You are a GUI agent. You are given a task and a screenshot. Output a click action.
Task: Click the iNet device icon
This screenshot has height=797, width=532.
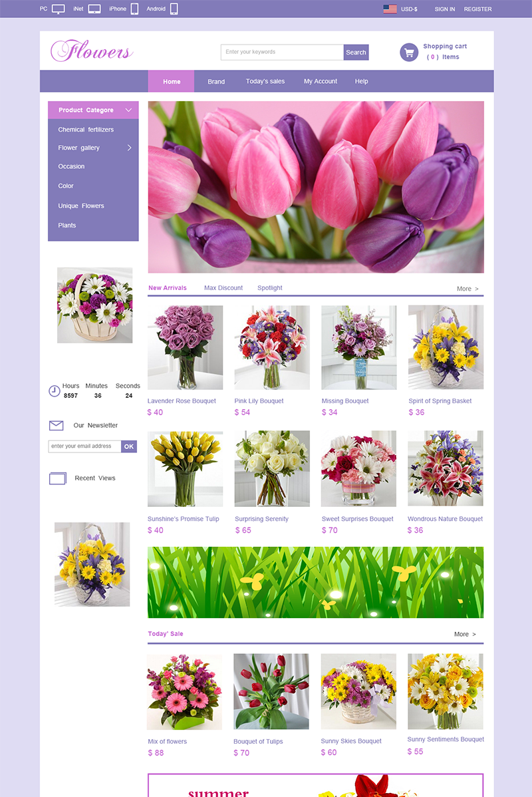(x=94, y=9)
